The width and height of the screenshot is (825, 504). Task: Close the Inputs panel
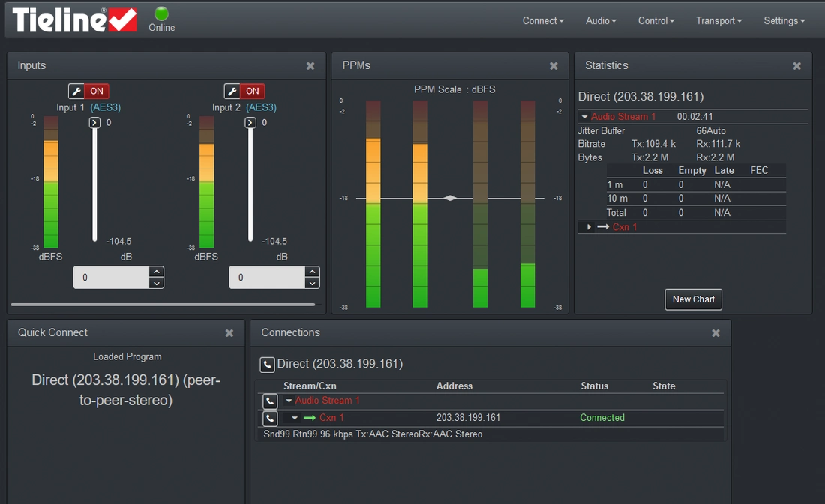coord(310,66)
